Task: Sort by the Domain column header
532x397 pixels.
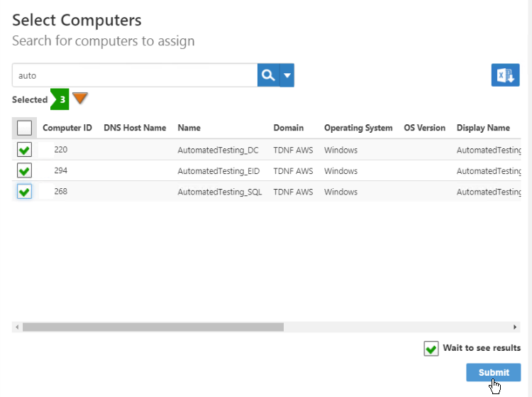Action: click(x=288, y=128)
